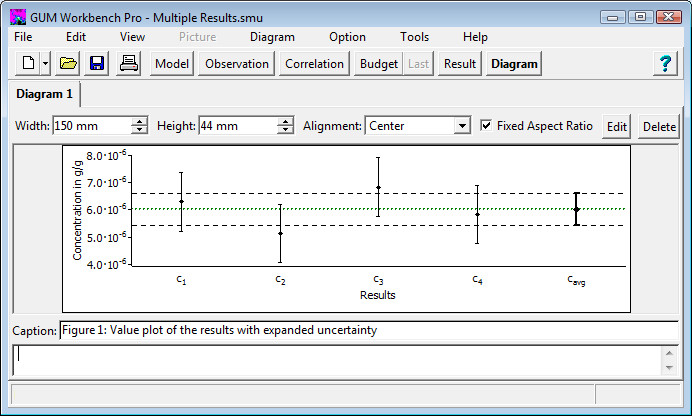Click the Edit diagram button
692x416 pixels.
(x=617, y=127)
